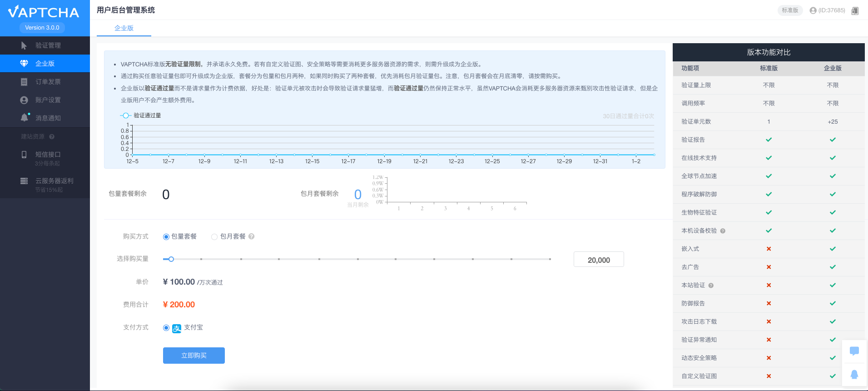This screenshot has width=868, height=391.
Task: Click the +25 enterprise 验证单元数 value
Action: pos(833,122)
